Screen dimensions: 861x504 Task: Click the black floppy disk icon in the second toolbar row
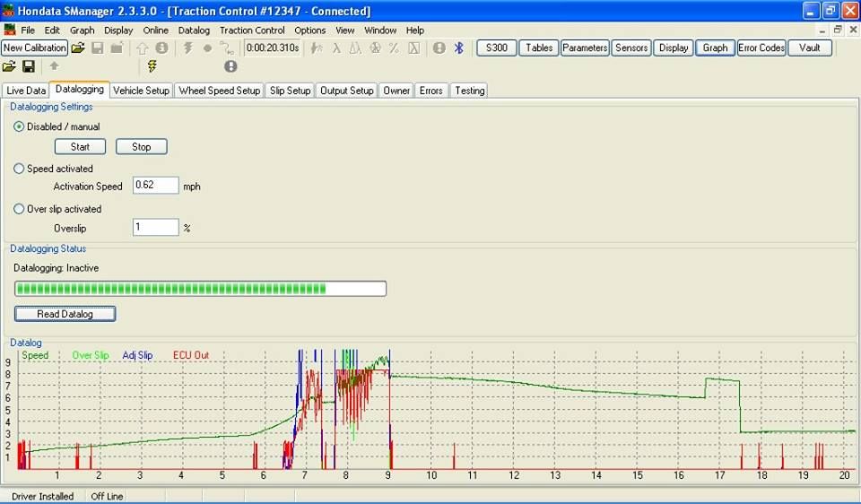(x=29, y=67)
